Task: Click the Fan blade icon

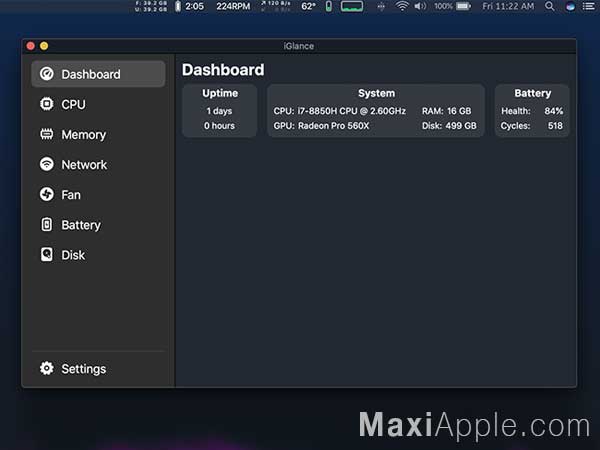Action: tap(47, 194)
